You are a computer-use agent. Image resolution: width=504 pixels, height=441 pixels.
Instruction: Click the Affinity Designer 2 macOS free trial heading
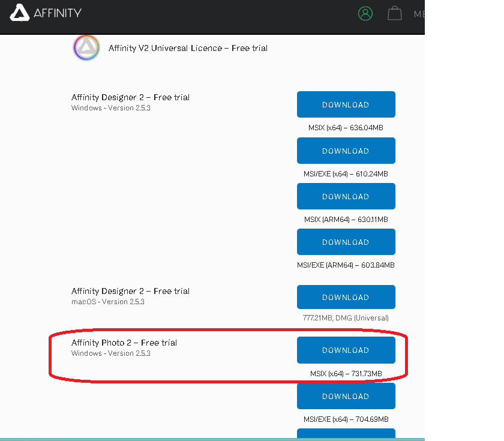130,291
